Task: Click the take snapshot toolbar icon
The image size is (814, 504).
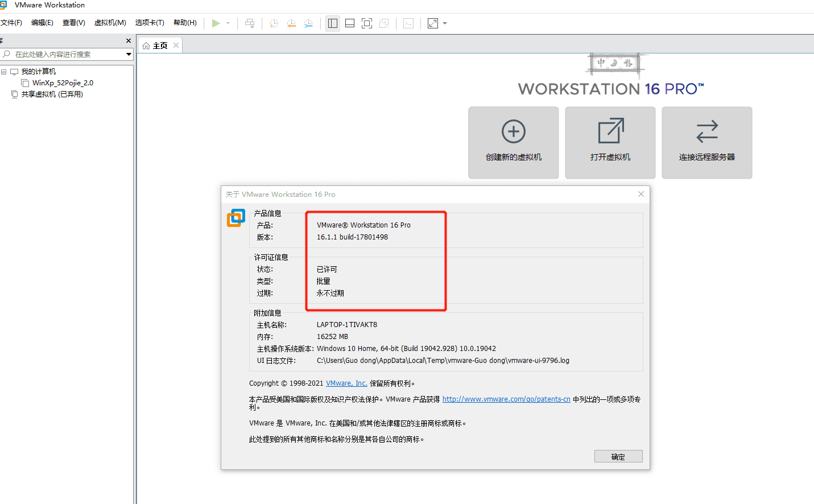Action: click(274, 23)
